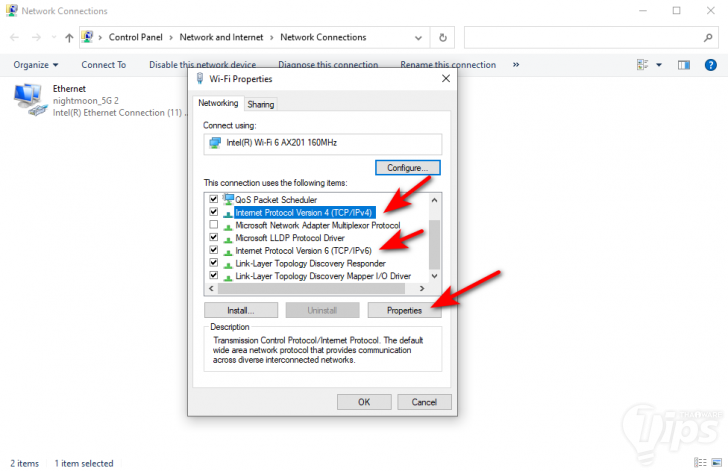Select Microsoft Network Adapter Multiplexor Protocol
This screenshot has width=728, height=471.
tap(318, 225)
